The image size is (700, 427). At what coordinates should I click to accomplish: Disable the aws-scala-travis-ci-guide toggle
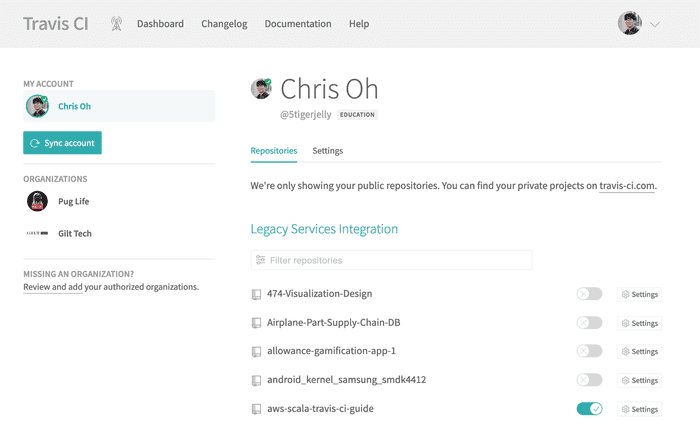(x=589, y=409)
